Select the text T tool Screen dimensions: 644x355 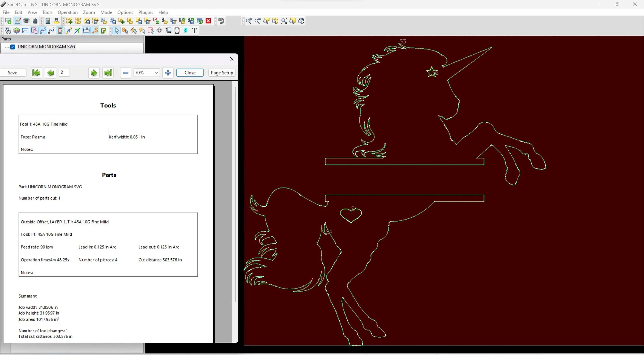tap(194, 31)
